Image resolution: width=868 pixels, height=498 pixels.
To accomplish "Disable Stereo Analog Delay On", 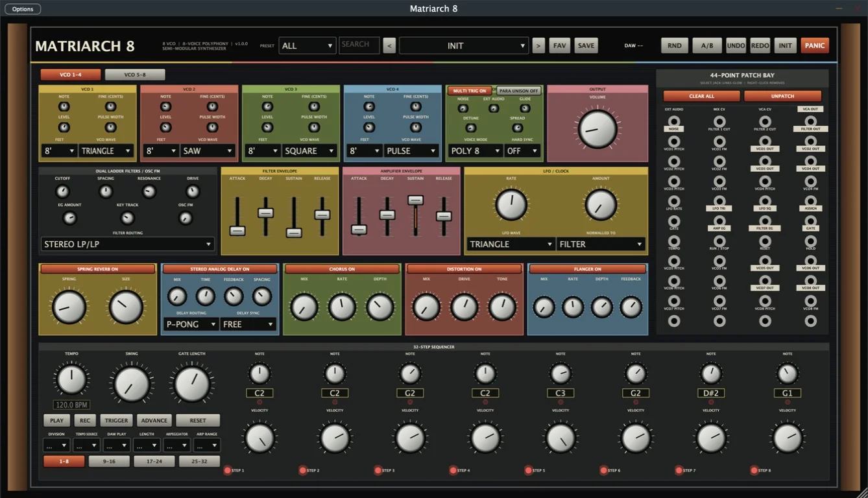I will pyautogui.click(x=220, y=268).
